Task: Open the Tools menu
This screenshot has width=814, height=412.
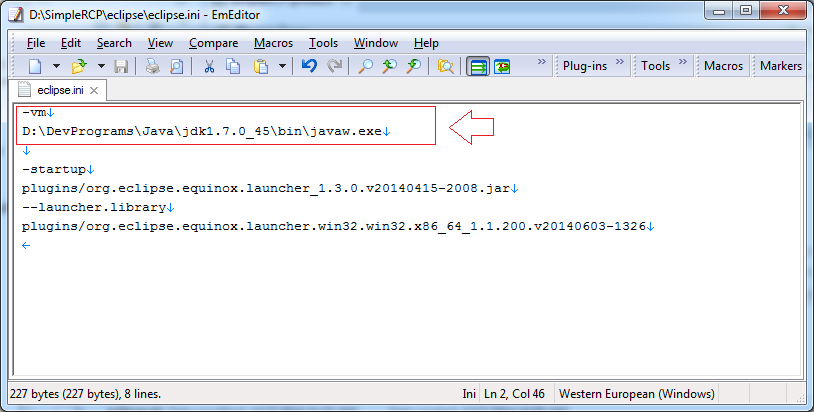Action: point(323,43)
